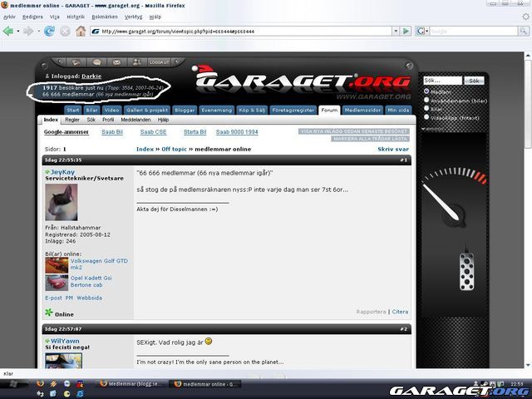Switch to the Köp & Sälj tab
The height and width of the screenshot is (399, 532).
pos(252,110)
